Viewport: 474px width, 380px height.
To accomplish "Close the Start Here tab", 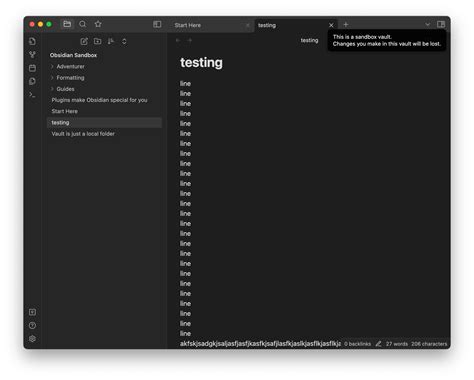I will pyautogui.click(x=248, y=25).
